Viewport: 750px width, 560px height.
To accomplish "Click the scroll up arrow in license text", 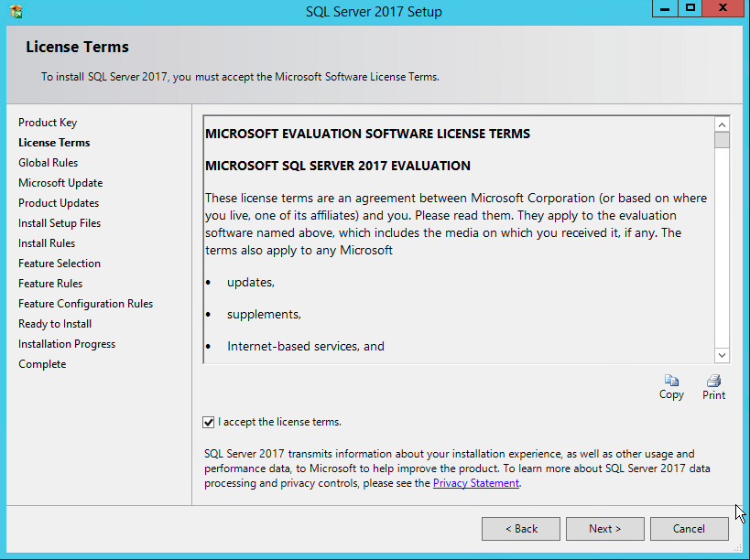I will (x=722, y=124).
